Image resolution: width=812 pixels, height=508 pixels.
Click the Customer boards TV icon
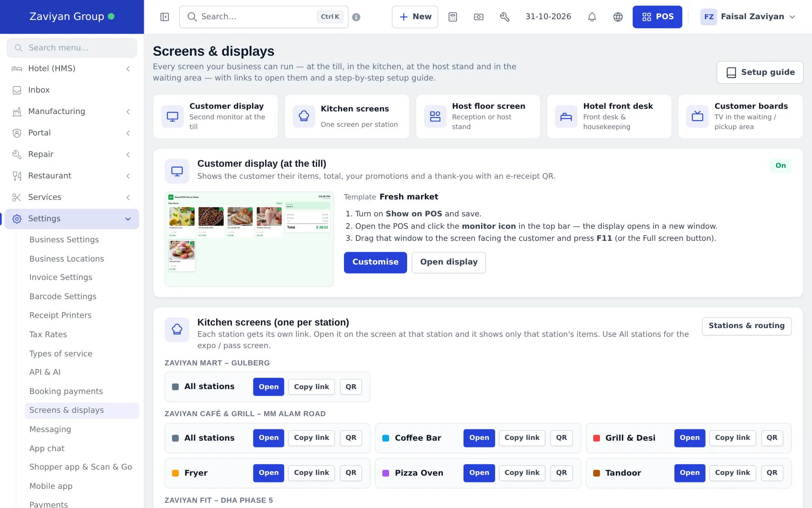(697, 116)
